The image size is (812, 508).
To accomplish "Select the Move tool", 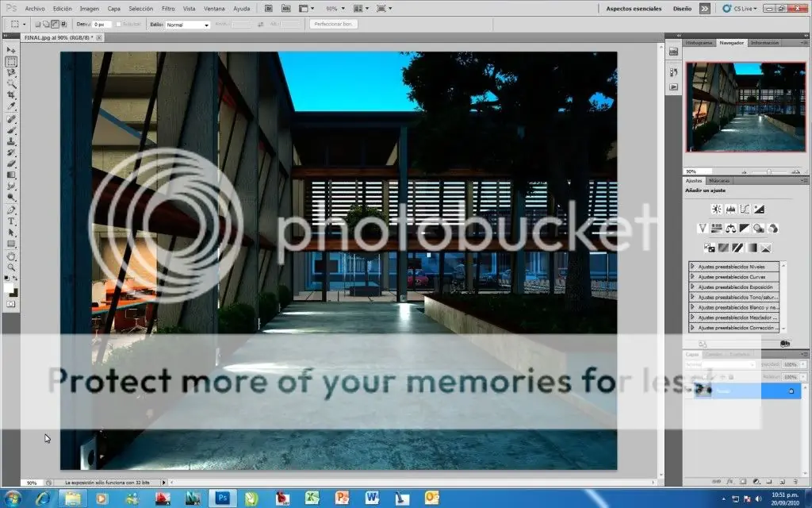I will point(11,50).
